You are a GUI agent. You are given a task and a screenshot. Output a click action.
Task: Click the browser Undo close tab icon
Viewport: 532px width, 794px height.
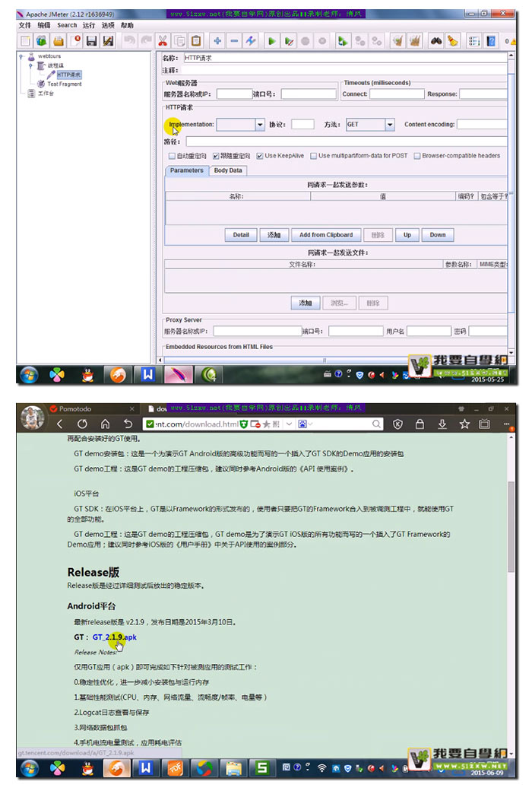128,424
